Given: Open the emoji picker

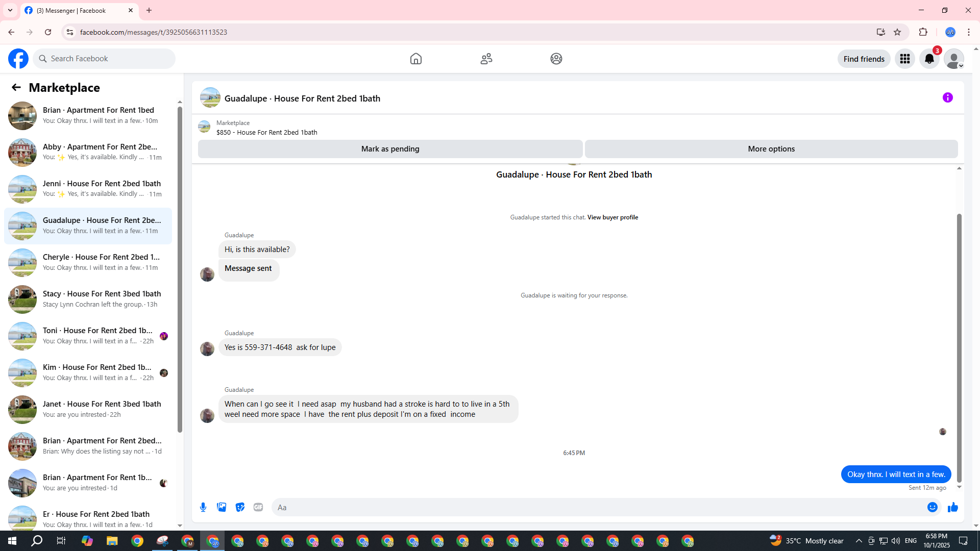Looking at the screenshot, I should (x=933, y=507).
